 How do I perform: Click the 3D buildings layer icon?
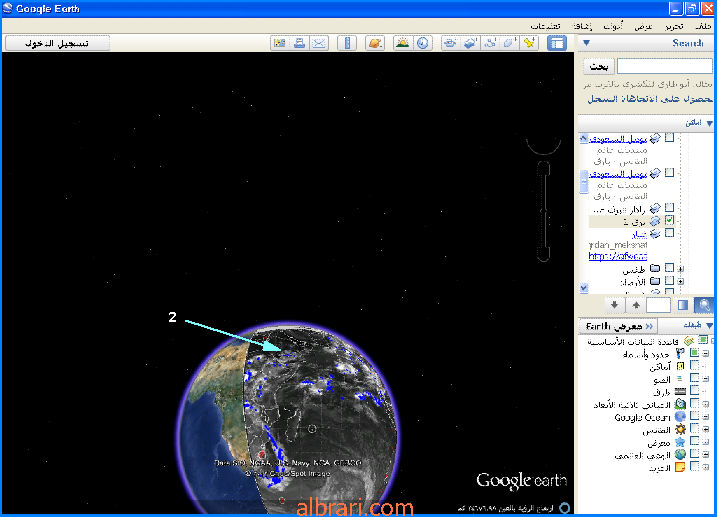(680, 404)
